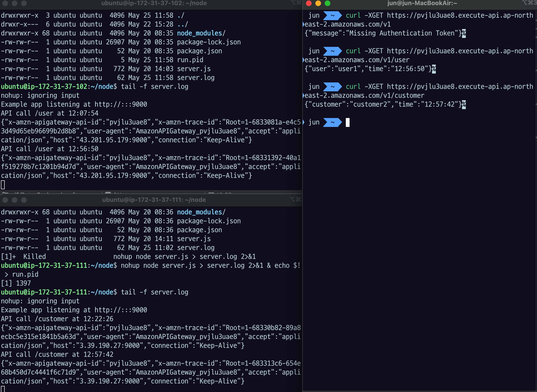Click the ip-172-31-37-111 window's middle gray traffic light
This screenshot has height=392, width=537.
15,200
